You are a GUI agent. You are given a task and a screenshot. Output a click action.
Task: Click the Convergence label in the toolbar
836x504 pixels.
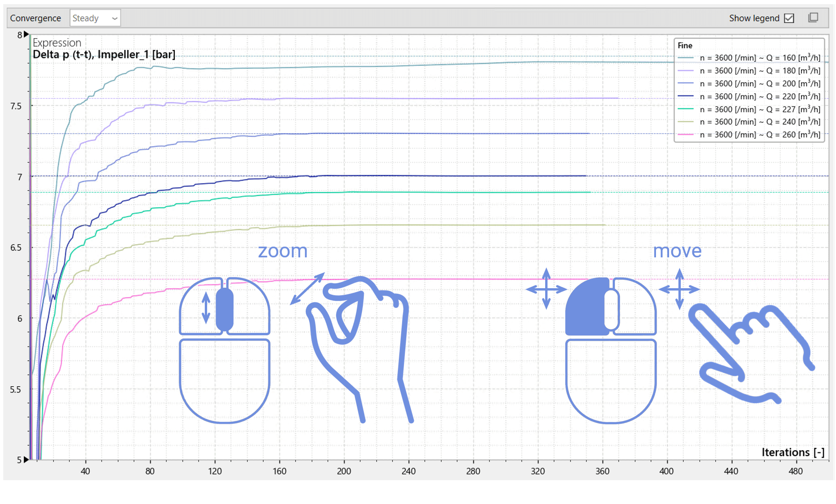coord(36,18)
